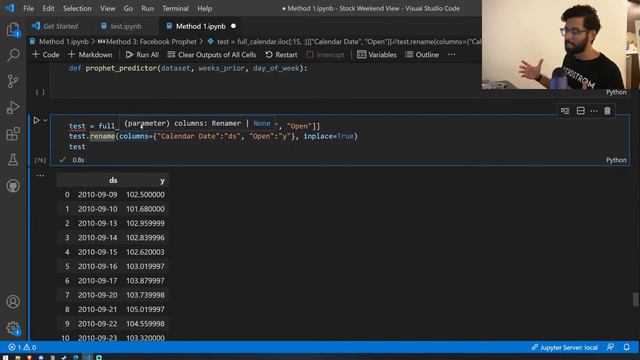
Task: Open more cell actions ellipsis
Action: (594, 111)
